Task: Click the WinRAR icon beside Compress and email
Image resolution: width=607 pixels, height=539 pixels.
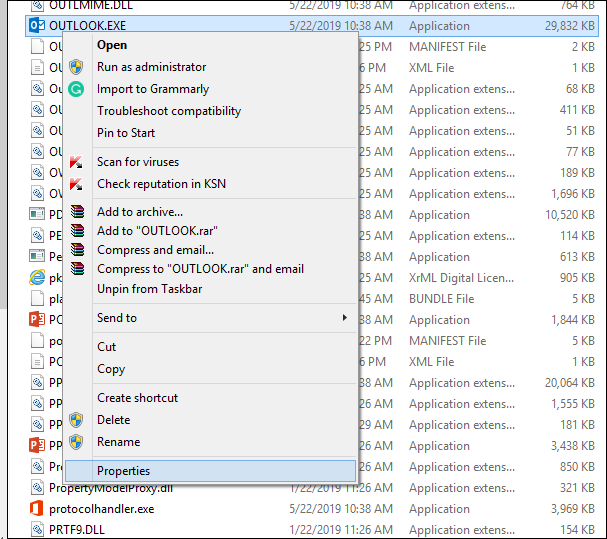Action: pyautogui.click(x=77, y=250)
